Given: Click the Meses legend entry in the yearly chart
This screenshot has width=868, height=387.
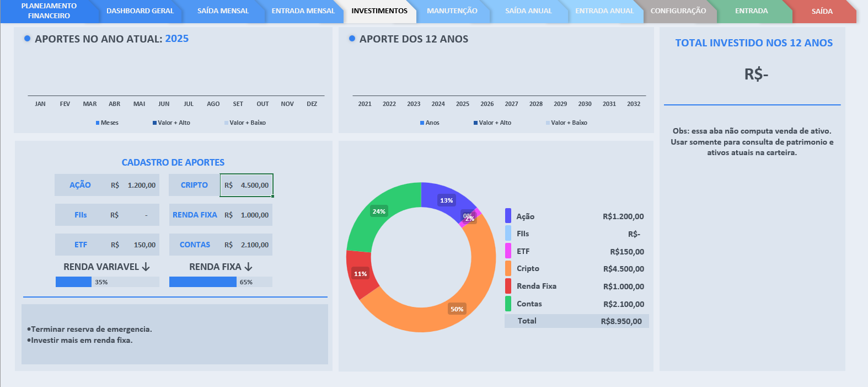Looking at the screenshot, I should [x=107, y=123].
